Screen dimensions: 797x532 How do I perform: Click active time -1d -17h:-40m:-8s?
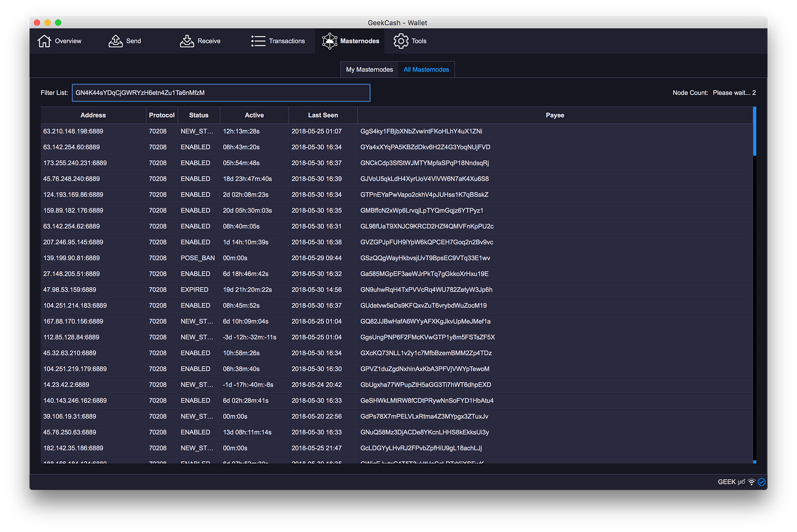point(248,385)
